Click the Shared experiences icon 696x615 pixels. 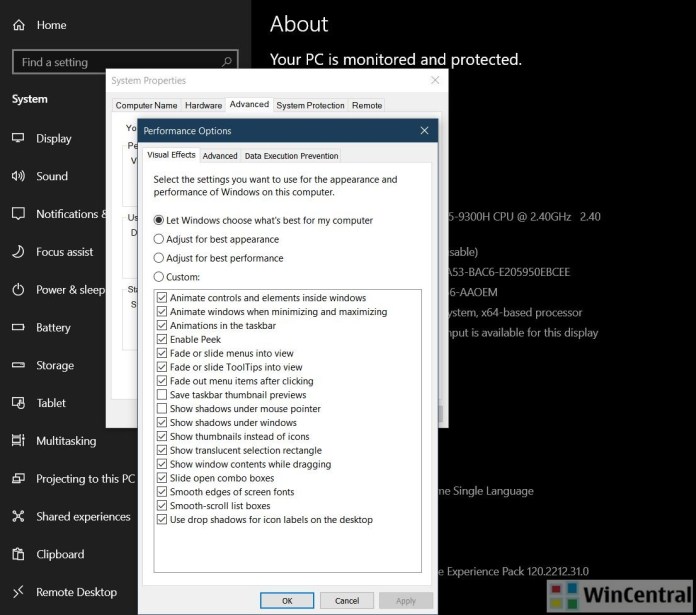click(18, 516)
